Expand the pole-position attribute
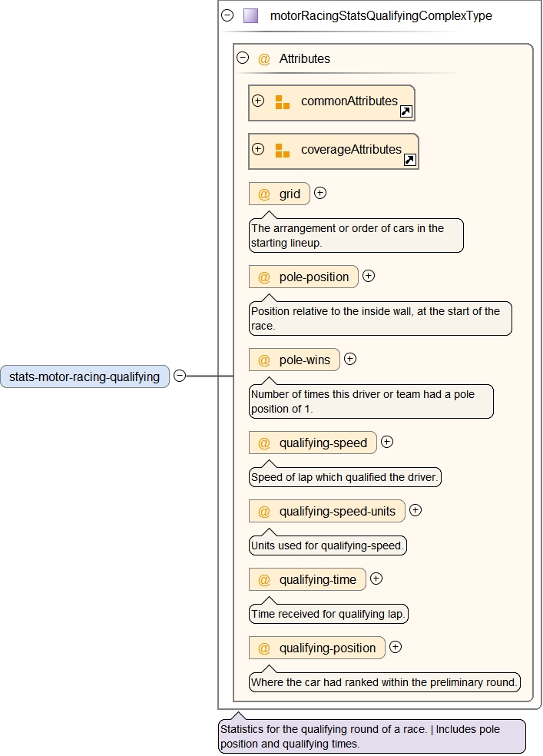The image size is (543, 756). click(x=369, y=276)
